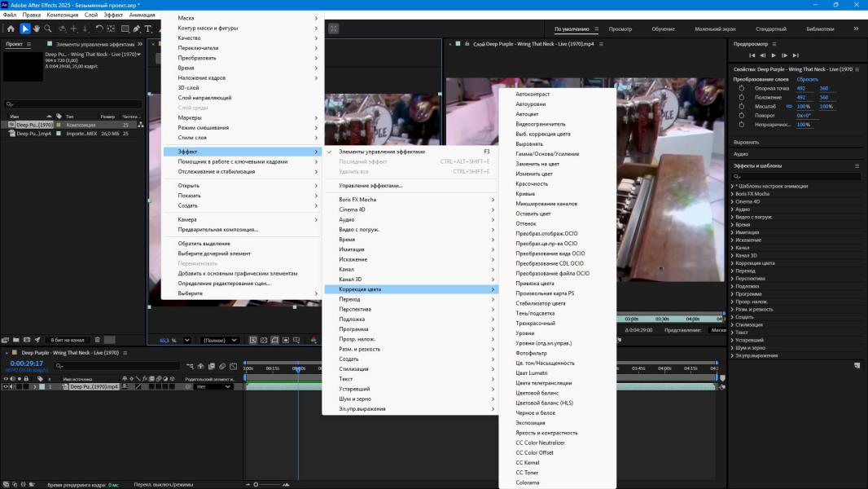Open the 'Цвет Lumetri' effect
Viewport: 868px width, 489px height.
pyautogui.click(x=533, y=372)
